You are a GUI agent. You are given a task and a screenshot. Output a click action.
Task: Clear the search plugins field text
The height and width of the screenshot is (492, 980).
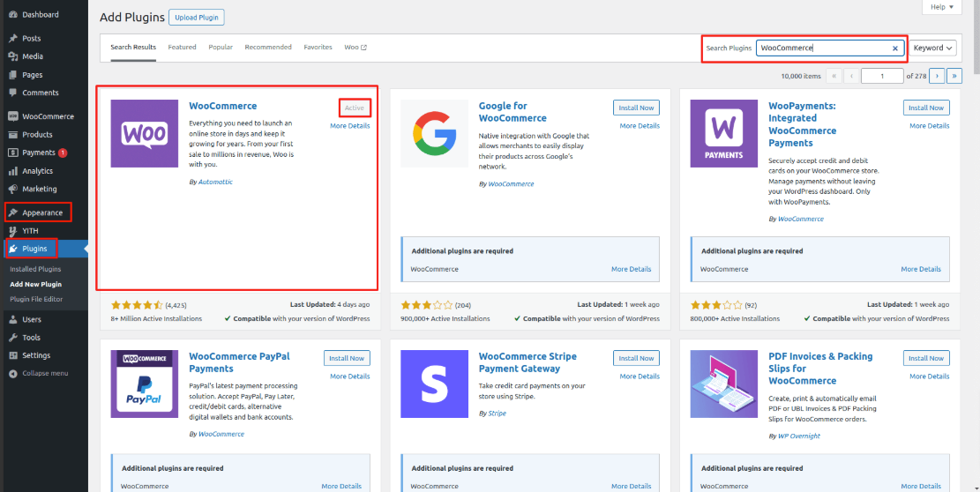pyautogui.click(x=894, y=48)
